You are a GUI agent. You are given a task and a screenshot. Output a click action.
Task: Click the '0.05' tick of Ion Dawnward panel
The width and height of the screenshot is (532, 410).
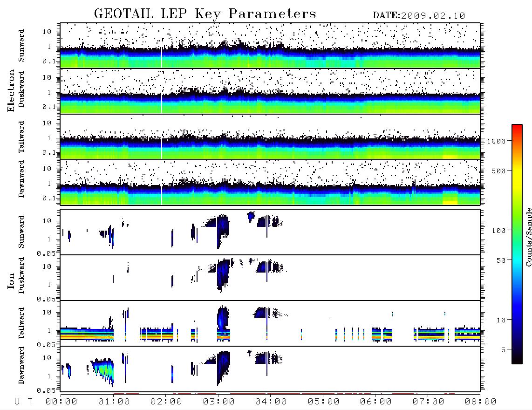pyautogui.click(x=46, y=390)
